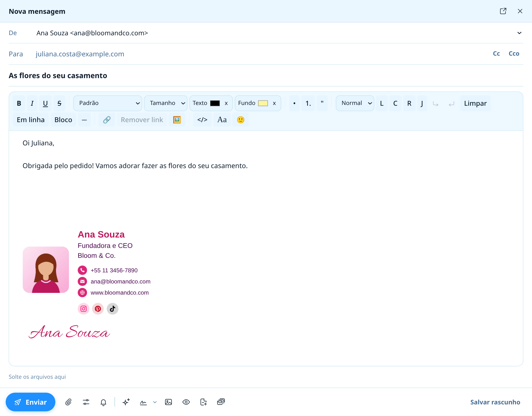
Task: Open the AI sparkle assistant
Action: [x=126, y=402]
